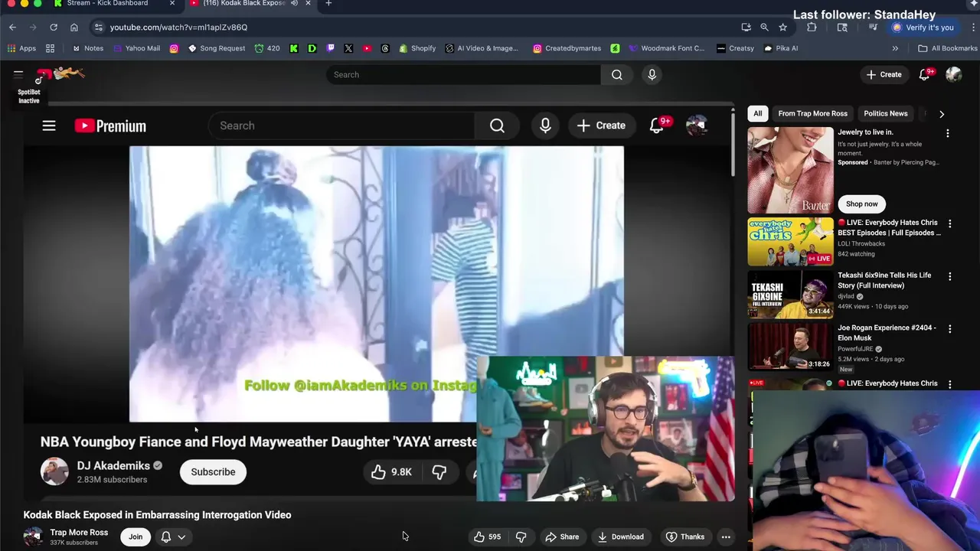980x551 pixels.
Task: Open the Tekashi 6ix9ine video thumbnail
Action: pyautogui.click(x=790, y=294)
